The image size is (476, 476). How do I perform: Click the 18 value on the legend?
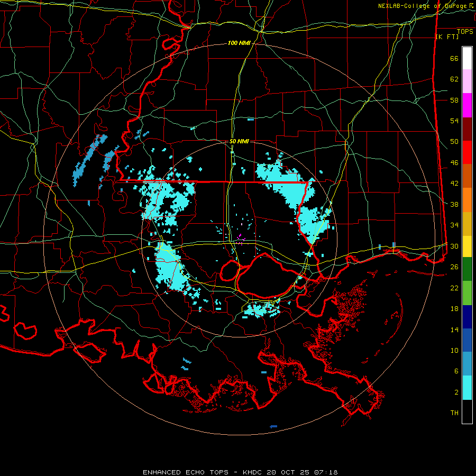tap(454, 309)
